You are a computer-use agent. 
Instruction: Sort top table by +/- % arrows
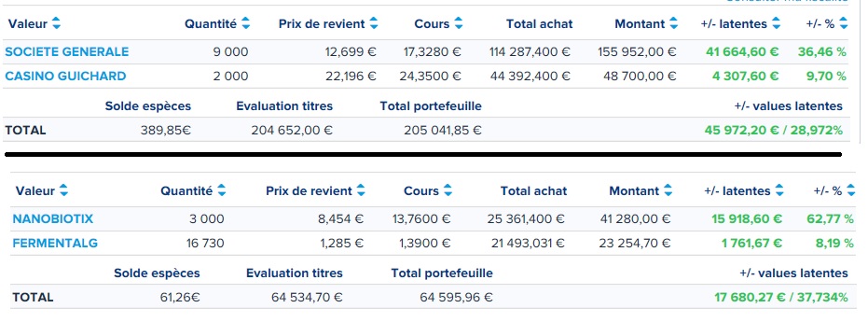pyautogui.click(x=844, y=24)
